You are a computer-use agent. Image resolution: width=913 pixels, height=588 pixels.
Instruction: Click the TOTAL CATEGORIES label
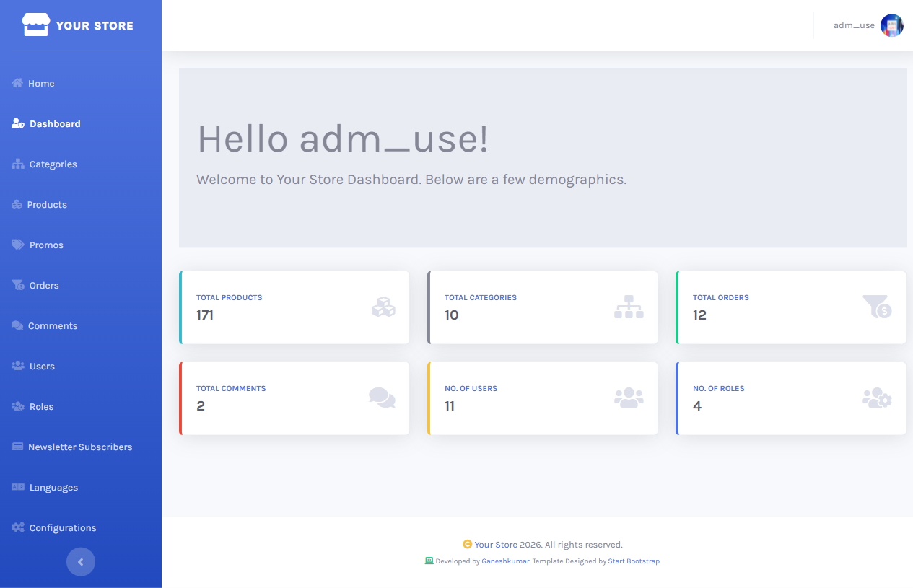click(x=481, y=297)
